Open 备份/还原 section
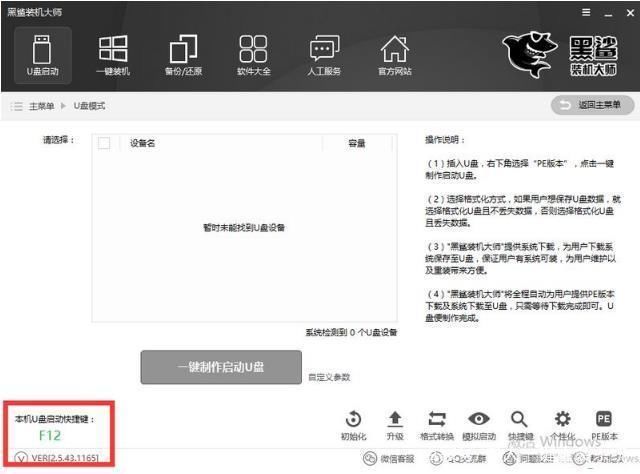Screen dimensions: 640x474 183,56
